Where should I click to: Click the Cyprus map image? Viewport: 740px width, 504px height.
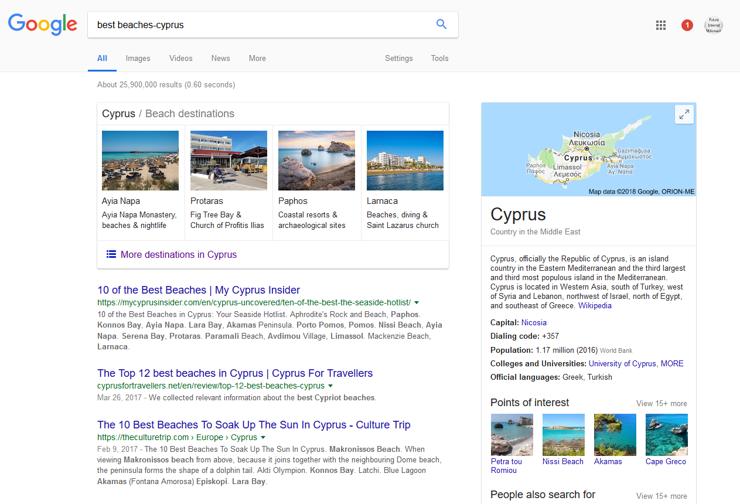589,149
